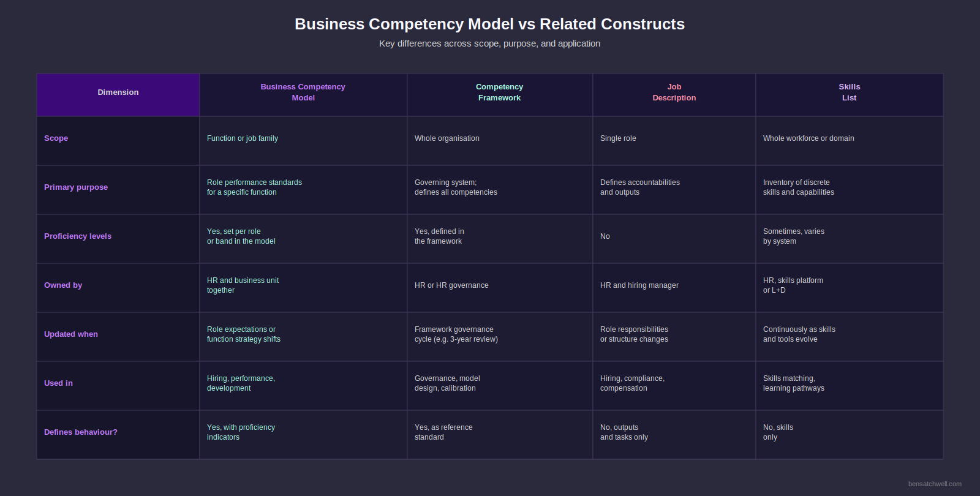This screenshot has width=980, height=496.
Task: Select 'Framework governance cycle (e.g. 3-year review)'
Action: [x=456, y=334]
